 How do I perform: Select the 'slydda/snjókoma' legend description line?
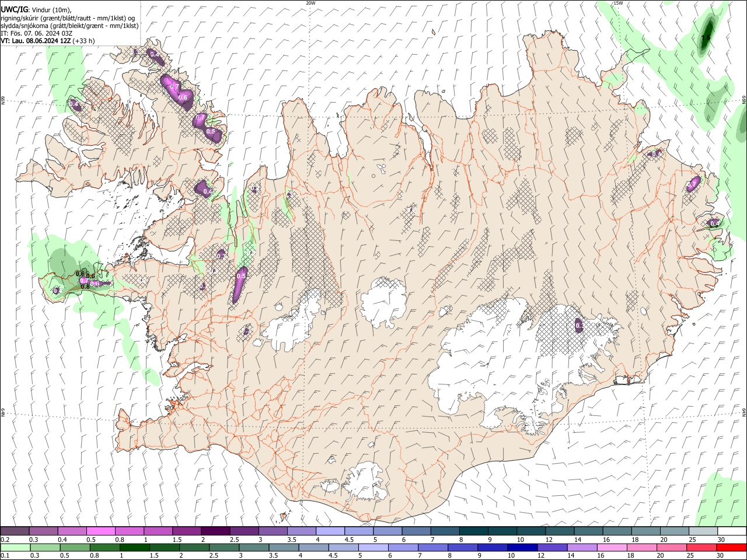point(69,26)
